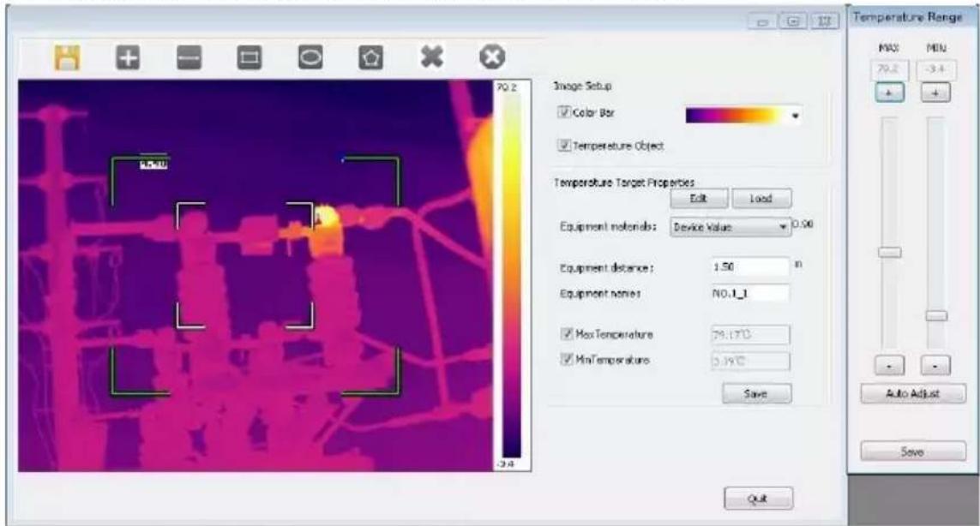The image size is (980, 526).
Task: Uncheck the Min Temperature checkbox
Action: click(x=566, y=359)
